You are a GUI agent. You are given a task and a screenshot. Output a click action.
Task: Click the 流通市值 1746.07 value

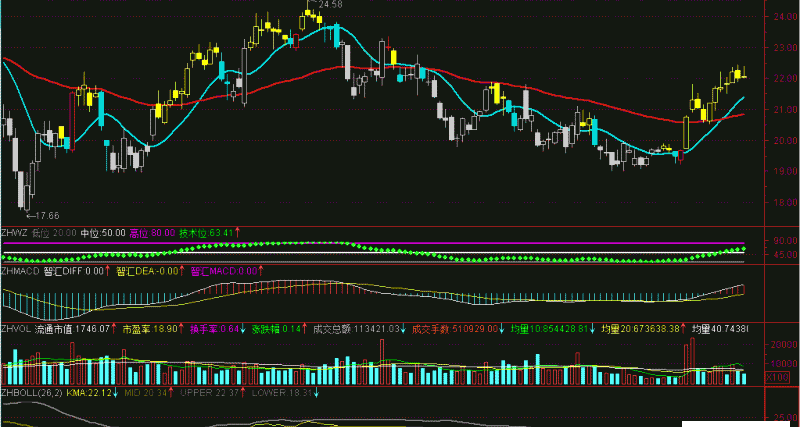tap(72, 329)
